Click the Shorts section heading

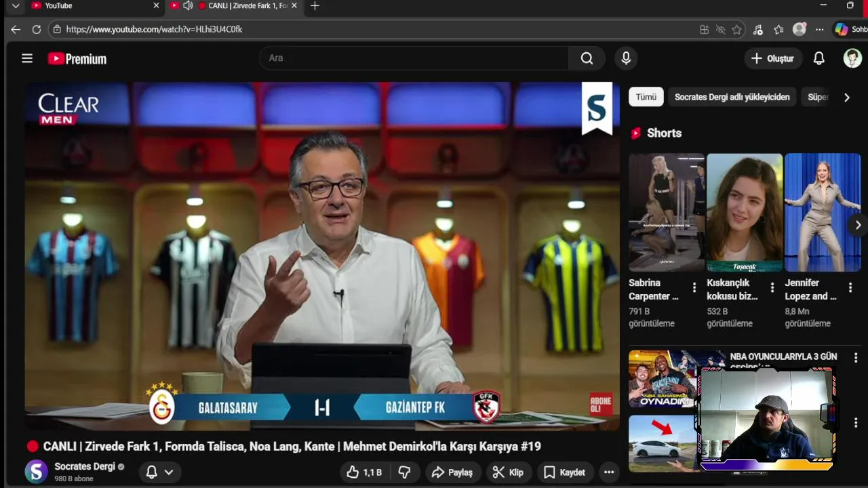(664, 133)
